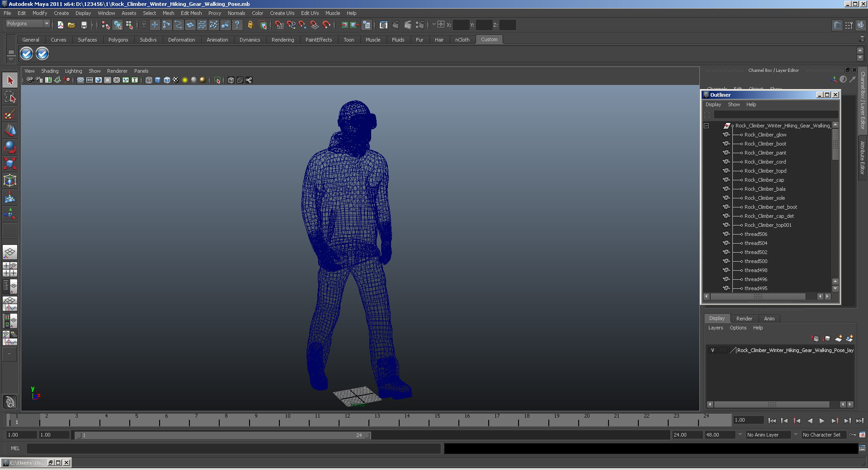Open the Outliner Display menu
This screenshot has height=470, width=868.
click(713, 104)
